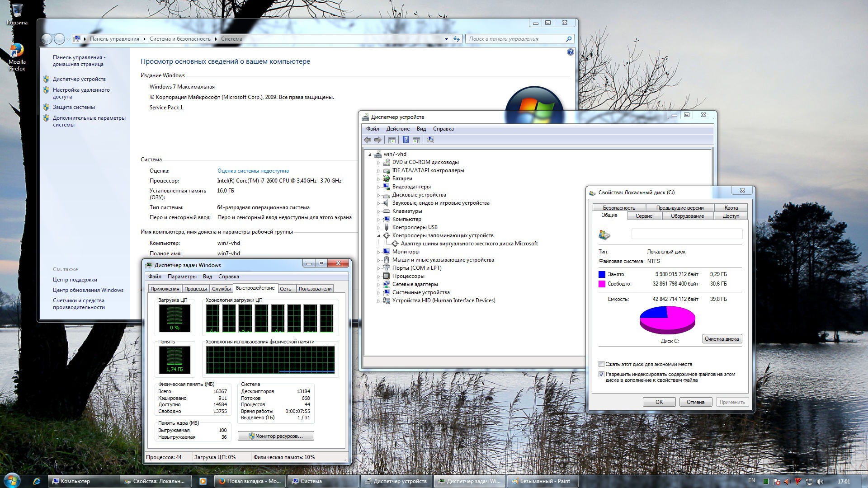Click the Resource Monitor button in Task Manager
The image size is (868, 488).
tap(275, 436)
